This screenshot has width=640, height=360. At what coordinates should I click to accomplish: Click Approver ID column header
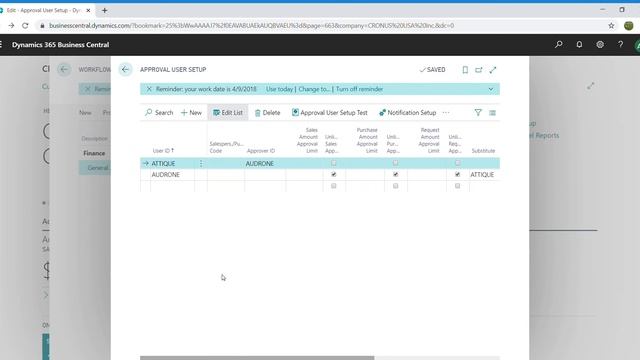tap(260, 151)
